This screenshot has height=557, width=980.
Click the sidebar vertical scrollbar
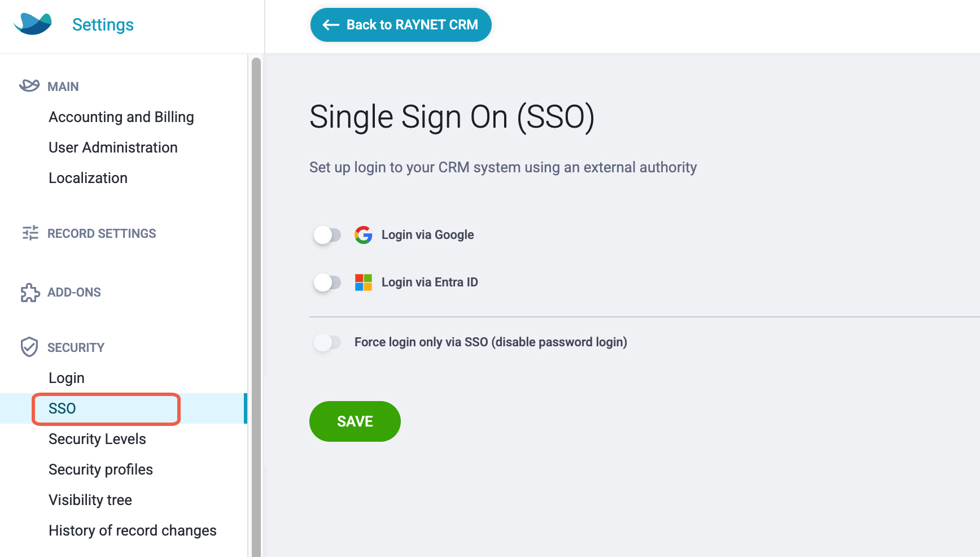(256, 305)
